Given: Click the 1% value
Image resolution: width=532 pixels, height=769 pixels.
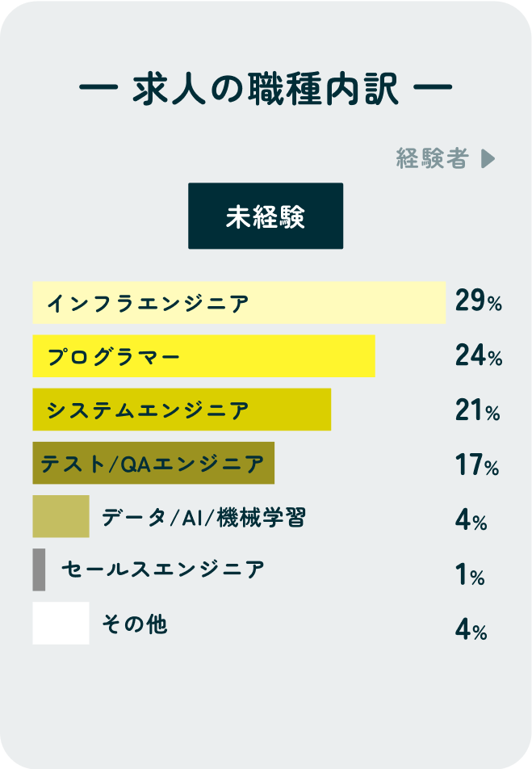Looking at the screenshot, I should pyautogui.click(x=470, y=574).
